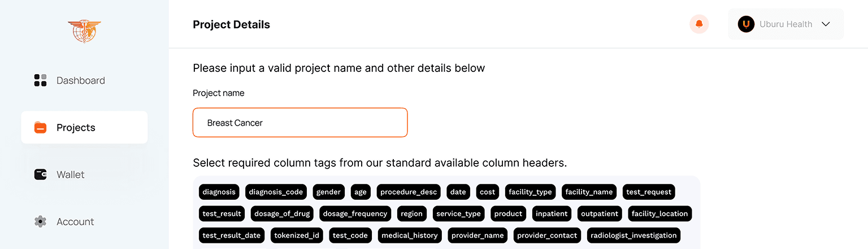Image resolution: width=868 pixels, height=249 pixels.
Task: Click the orange Projects folder icon
Action: 40,127
